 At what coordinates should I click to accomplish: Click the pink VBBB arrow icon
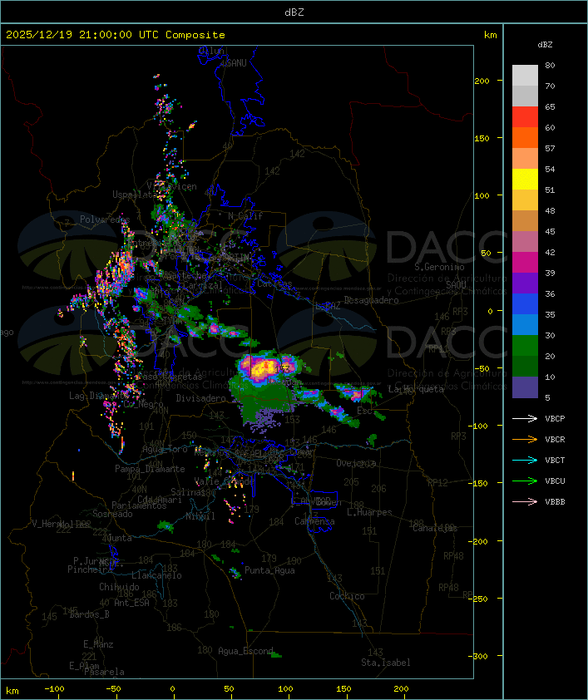[525, 501]
